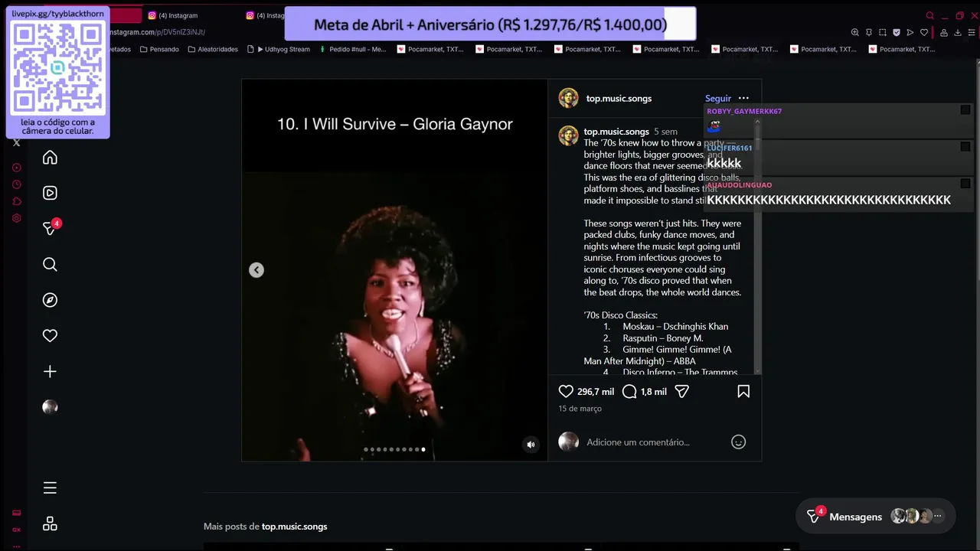Open the Pensando bookmarks folder
The height and width of the screenshot is (551, 980).
pyautogui.click(x=159, y=49)
